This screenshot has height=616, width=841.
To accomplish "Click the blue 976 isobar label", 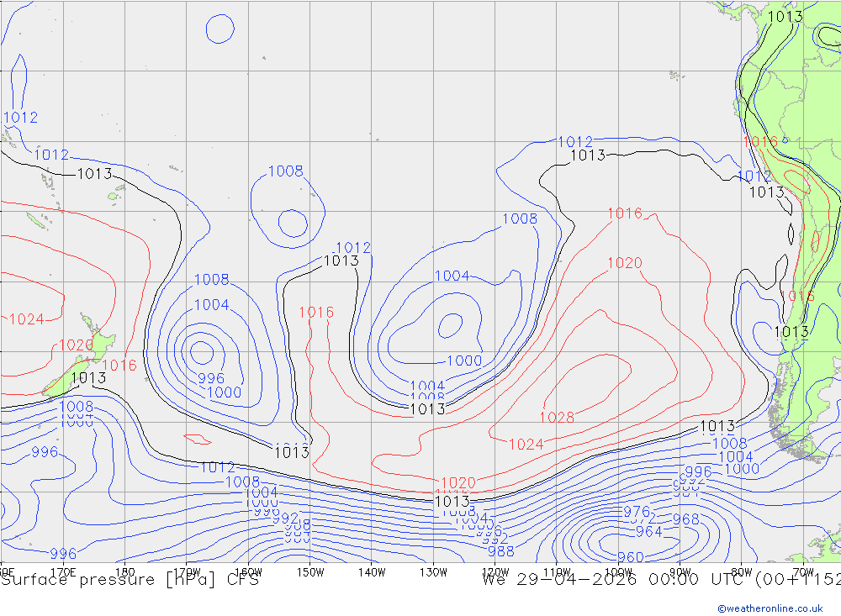I will [636, 512].
